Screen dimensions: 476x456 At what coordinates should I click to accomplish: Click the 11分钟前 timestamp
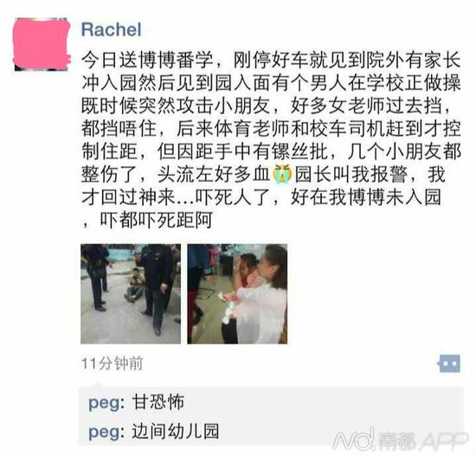coord(112,363)
